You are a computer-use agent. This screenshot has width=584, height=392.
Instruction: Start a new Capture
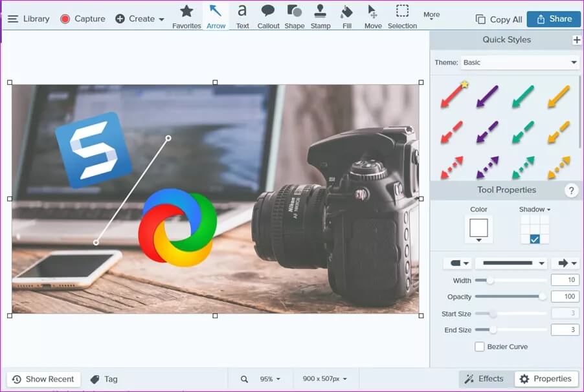[83, 19]
